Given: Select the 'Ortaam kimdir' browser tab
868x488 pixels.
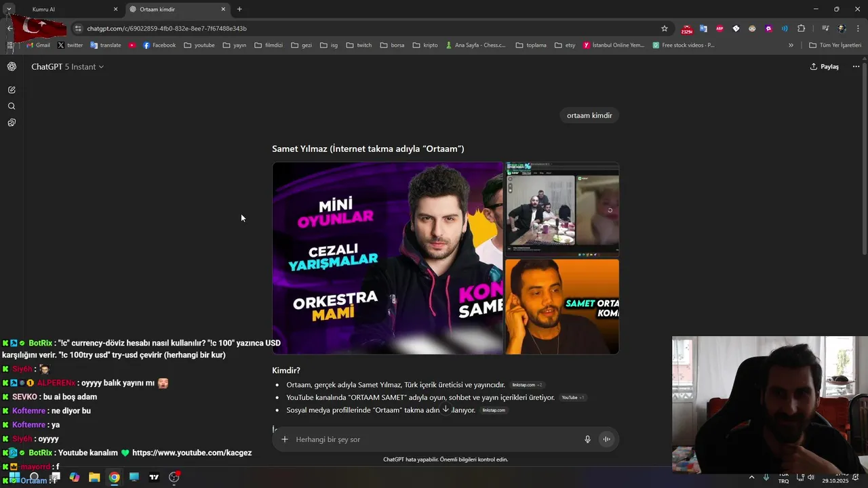Looking at the screenshot, I should click(x=178, y=9).
